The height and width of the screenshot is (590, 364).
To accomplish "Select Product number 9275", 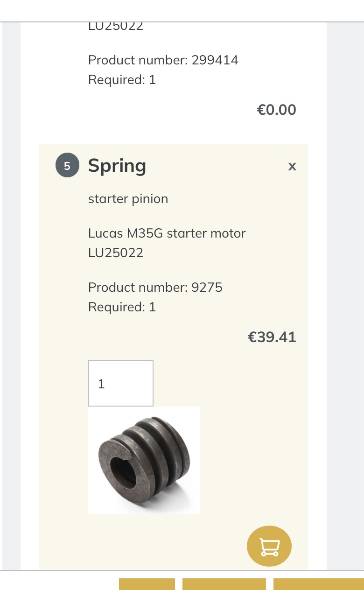I will tap(155, 287).
